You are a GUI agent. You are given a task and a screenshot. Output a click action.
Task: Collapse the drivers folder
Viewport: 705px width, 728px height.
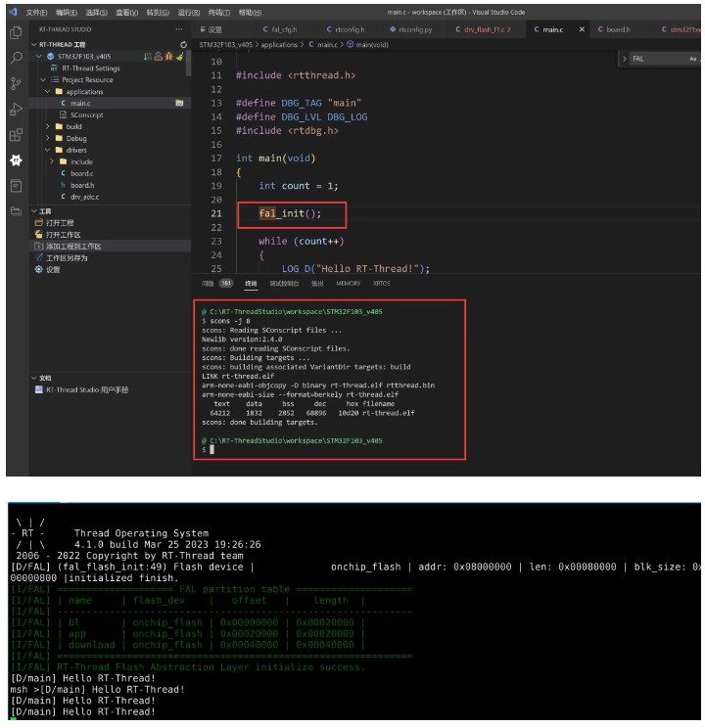(47, 150)
